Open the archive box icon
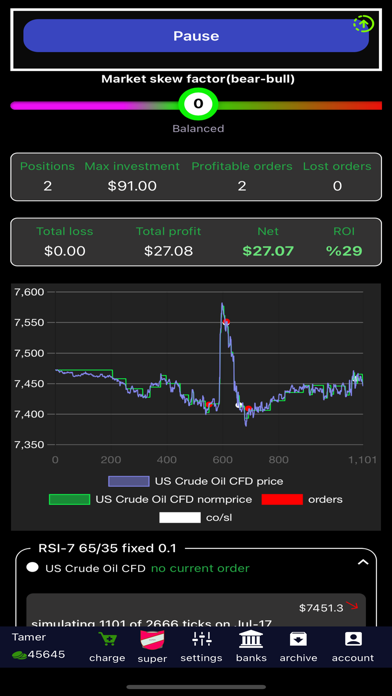 (298, 640)
